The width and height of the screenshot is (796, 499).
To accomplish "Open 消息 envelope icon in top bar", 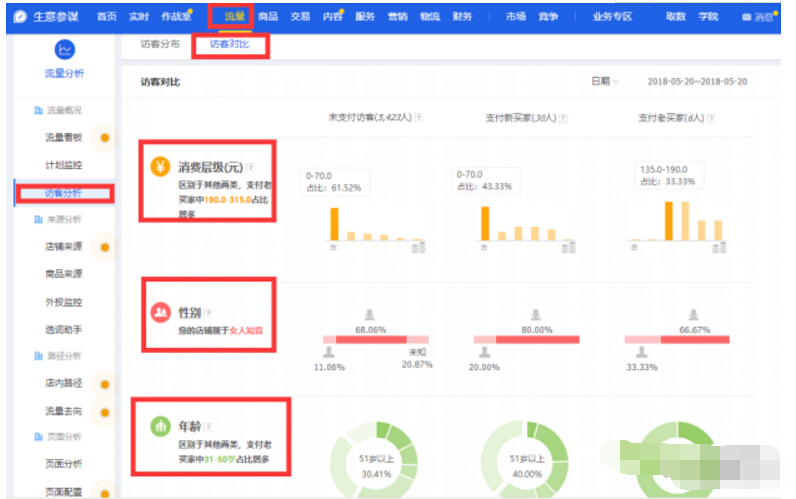I will tap(746, 18).
